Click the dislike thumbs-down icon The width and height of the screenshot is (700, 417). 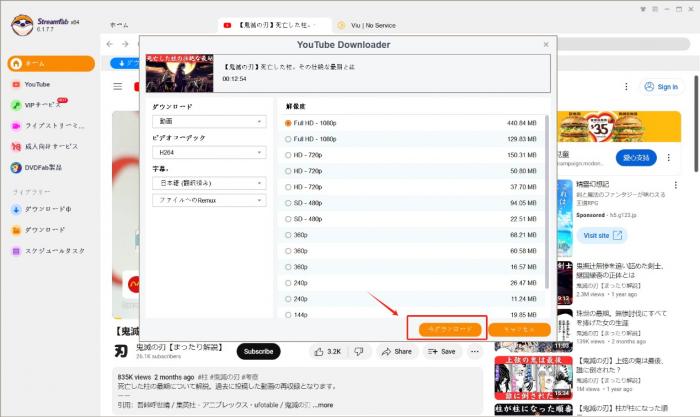point(358,352)
